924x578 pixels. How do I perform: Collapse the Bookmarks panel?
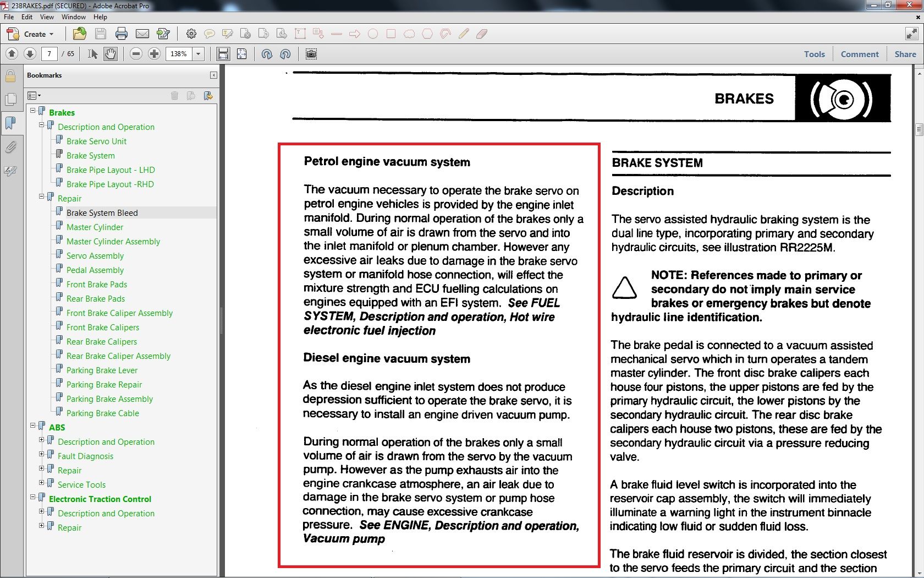point(213,75)
